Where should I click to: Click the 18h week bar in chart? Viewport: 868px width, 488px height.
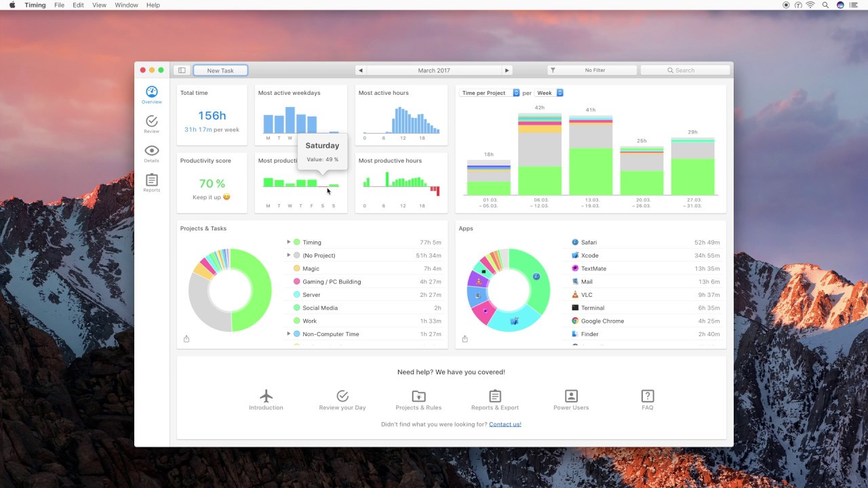[x=489, y=178]
